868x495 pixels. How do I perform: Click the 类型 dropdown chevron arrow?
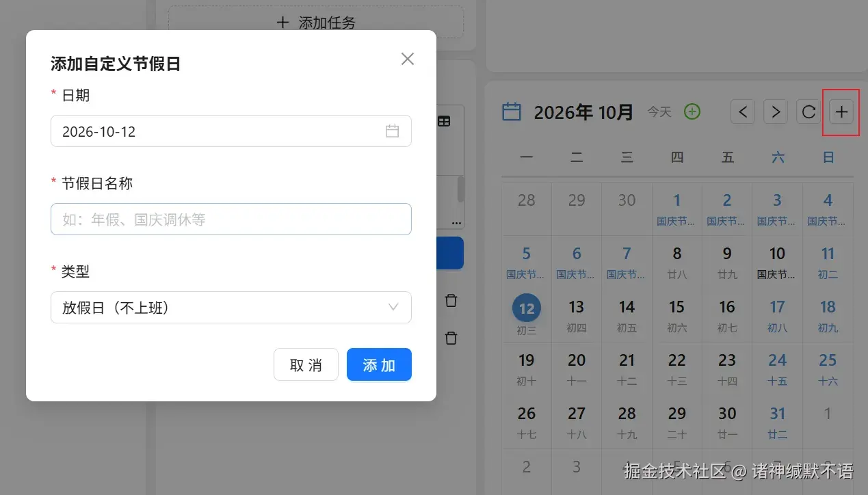pos(393,308)
